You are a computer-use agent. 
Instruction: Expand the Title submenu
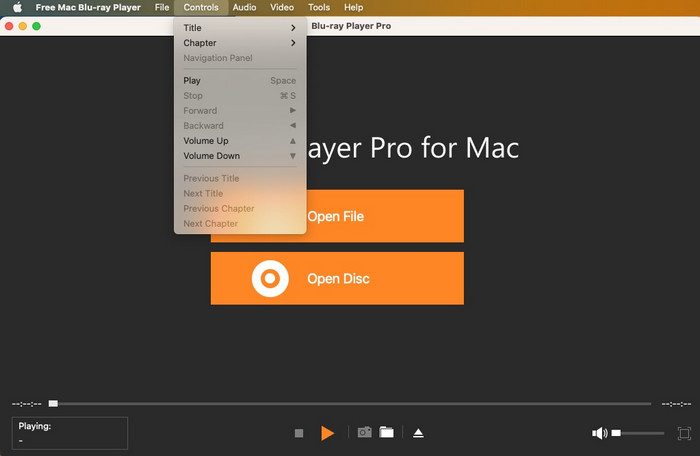(x=240, y=28)
